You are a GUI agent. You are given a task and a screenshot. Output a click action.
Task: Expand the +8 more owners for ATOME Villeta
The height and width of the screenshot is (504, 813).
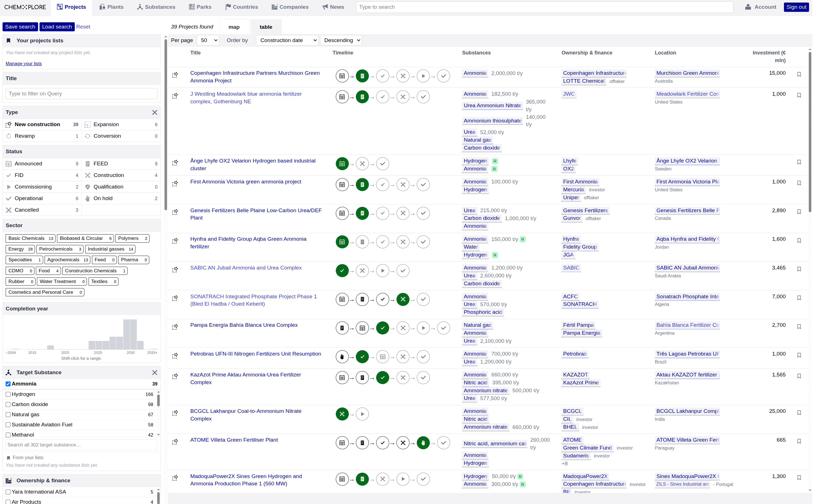(x=565, y=464)
